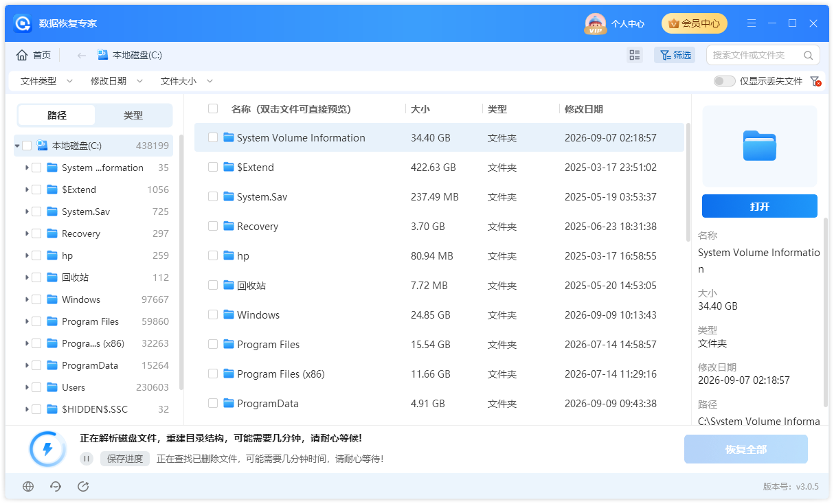Click the 打开 button
Viewport: 834px width, 504px height.
click(760, 206)
